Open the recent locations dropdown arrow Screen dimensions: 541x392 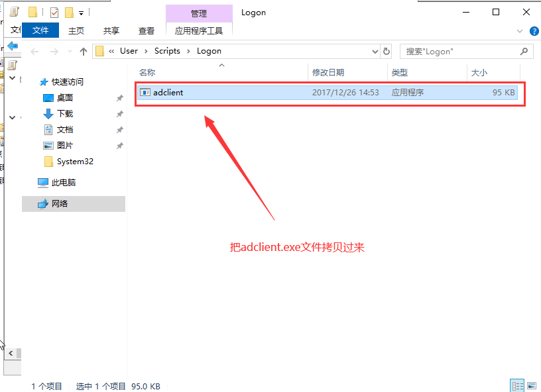tap(68, 51)
